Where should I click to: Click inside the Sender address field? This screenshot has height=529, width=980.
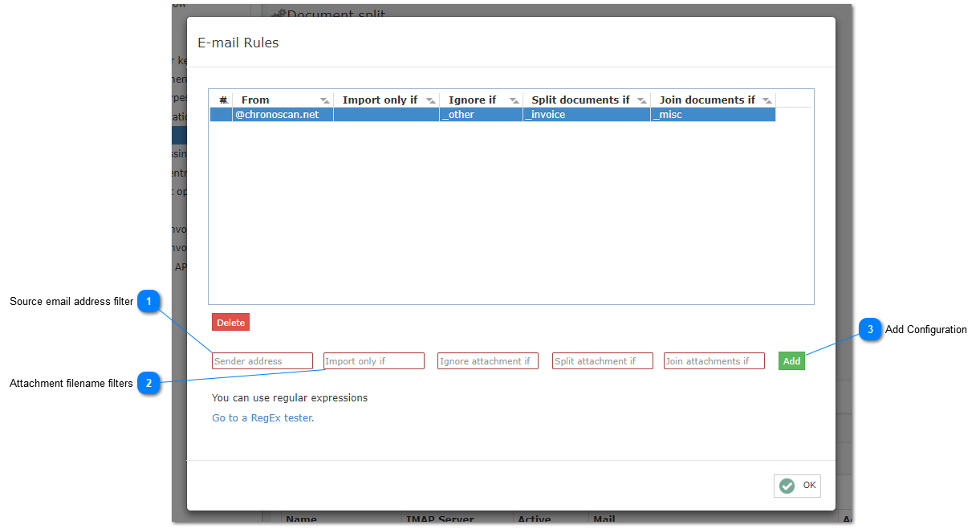(262, 360)
